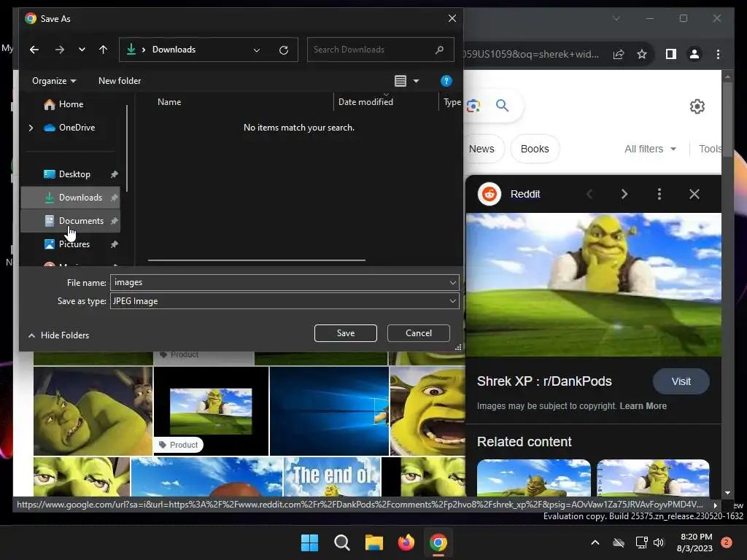This screenshot has height=560, width=747.
Task: Open first Related content thumbnail
Action: tap(533, 478)
